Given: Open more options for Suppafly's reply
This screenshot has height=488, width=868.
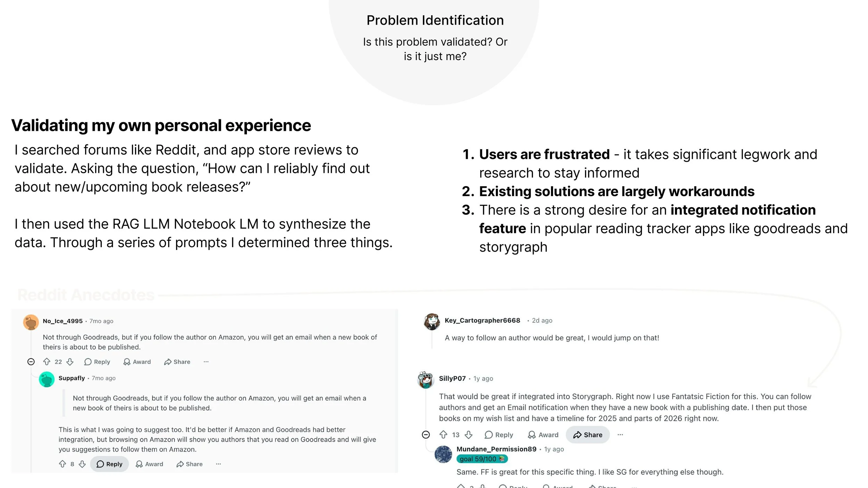Looking at the screenshot, I should coord(218,464).
